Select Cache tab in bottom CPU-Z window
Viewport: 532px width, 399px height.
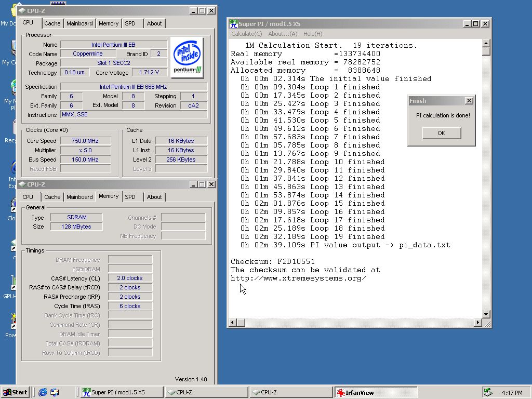52,197
